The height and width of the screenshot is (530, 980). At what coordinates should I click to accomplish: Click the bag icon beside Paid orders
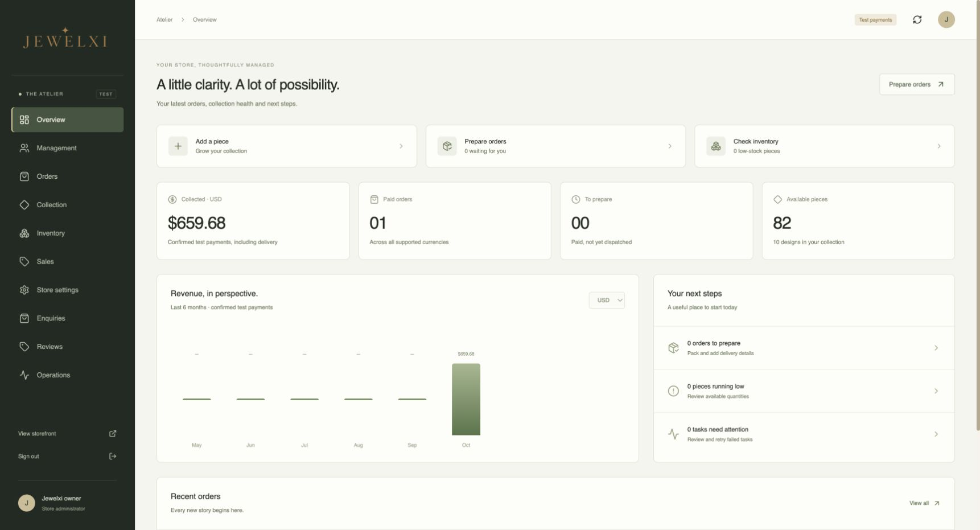[374, 199]
